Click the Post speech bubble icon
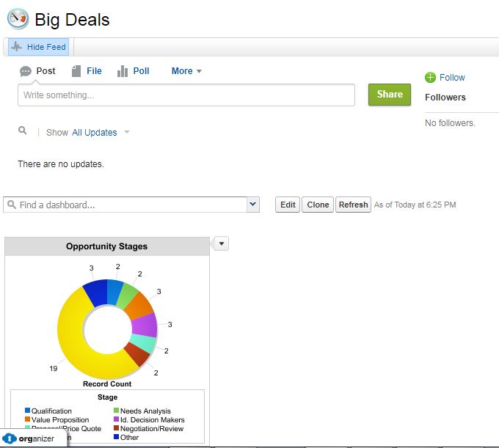This screenshot has width=499, height=448. point(26,71)
